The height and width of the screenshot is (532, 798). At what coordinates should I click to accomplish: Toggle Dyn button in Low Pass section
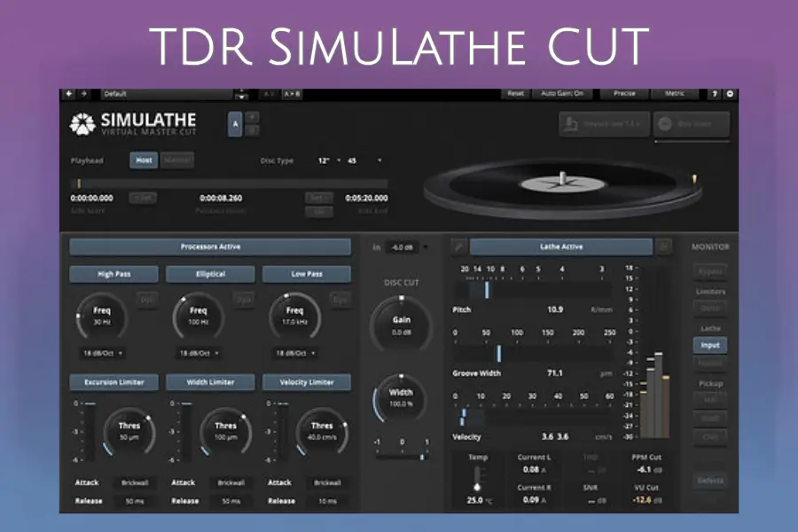340,300
